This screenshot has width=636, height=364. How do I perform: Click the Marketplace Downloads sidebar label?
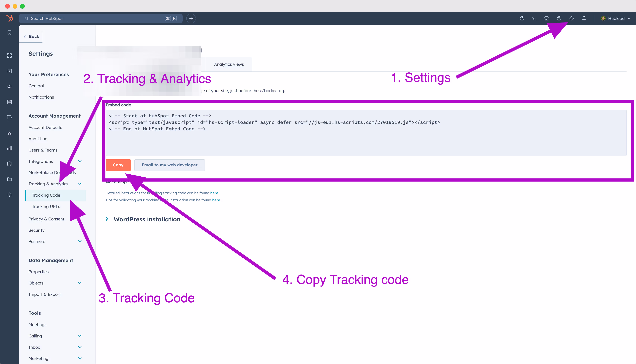coord(52,173)
